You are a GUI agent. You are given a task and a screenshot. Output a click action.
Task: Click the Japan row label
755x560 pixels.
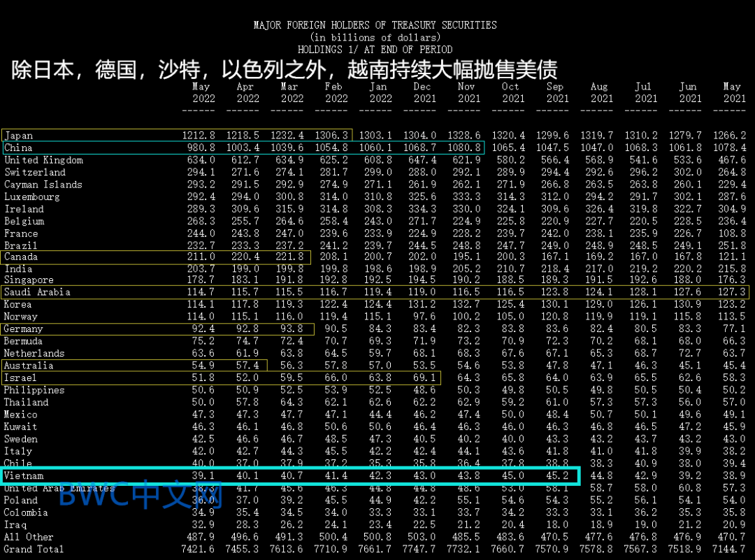19,136
